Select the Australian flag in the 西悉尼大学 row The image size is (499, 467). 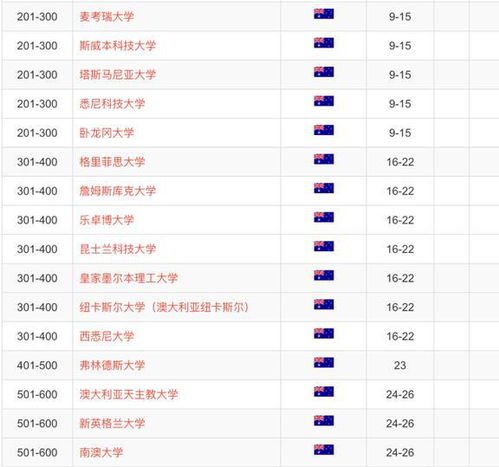(x=324, y=333)
